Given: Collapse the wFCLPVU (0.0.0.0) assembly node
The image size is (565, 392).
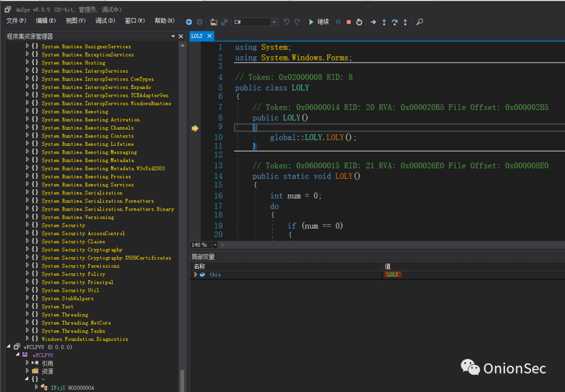Looking at the screenshot, I should 8,347.
